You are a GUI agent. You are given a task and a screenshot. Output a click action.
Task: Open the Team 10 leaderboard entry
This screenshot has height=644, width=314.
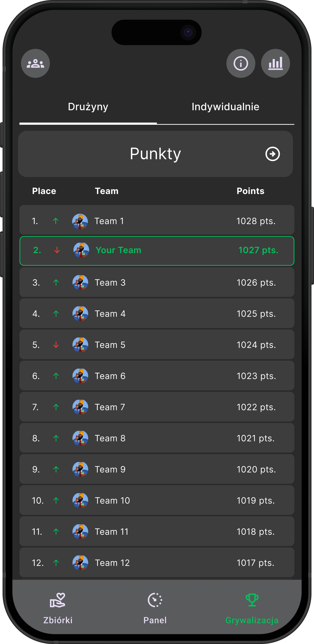tap(157, 500)
